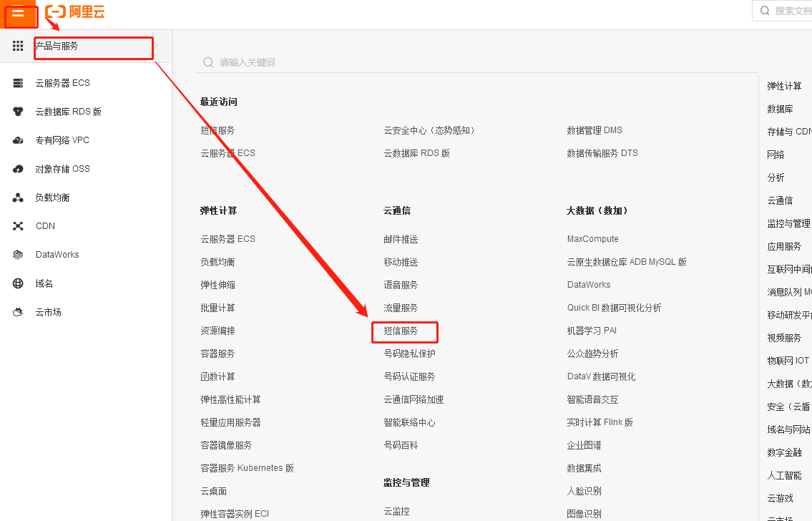This screenshot has width=812, height=521.
Task: Open 资源编排 link
Action: coord(217,331)
